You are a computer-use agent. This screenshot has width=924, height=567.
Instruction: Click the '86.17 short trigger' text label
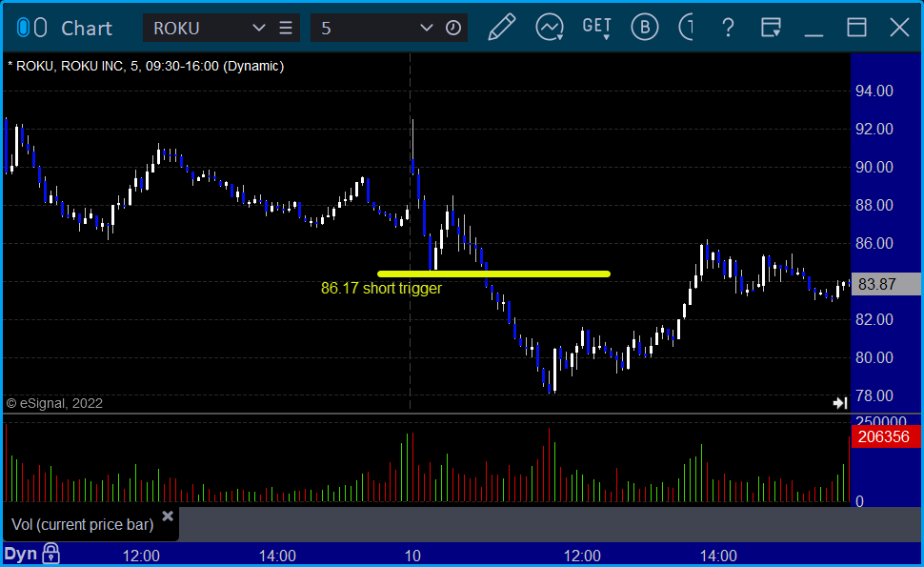(381, 288)
